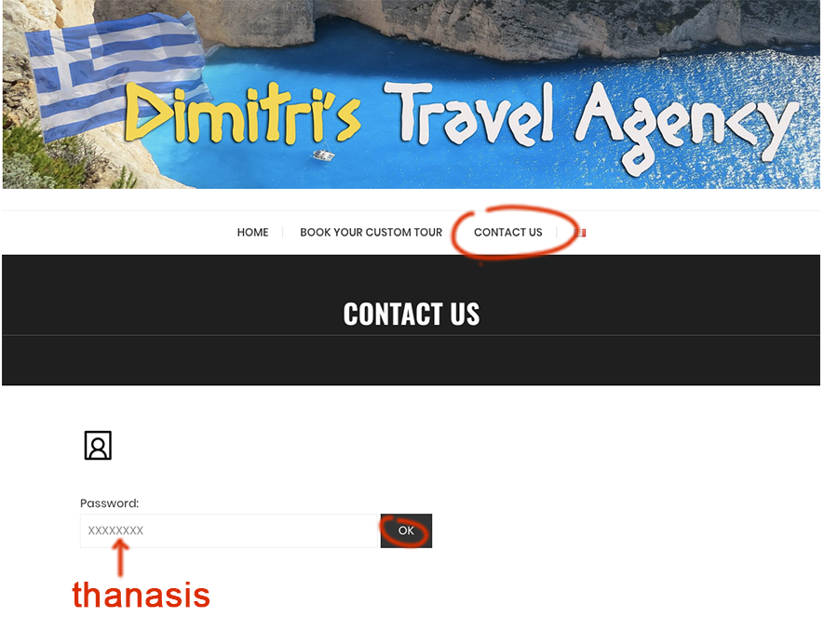The width and height of the screenshot is (824, 644).
Task: Click the small boat in the banner
Action: [324, 154]
